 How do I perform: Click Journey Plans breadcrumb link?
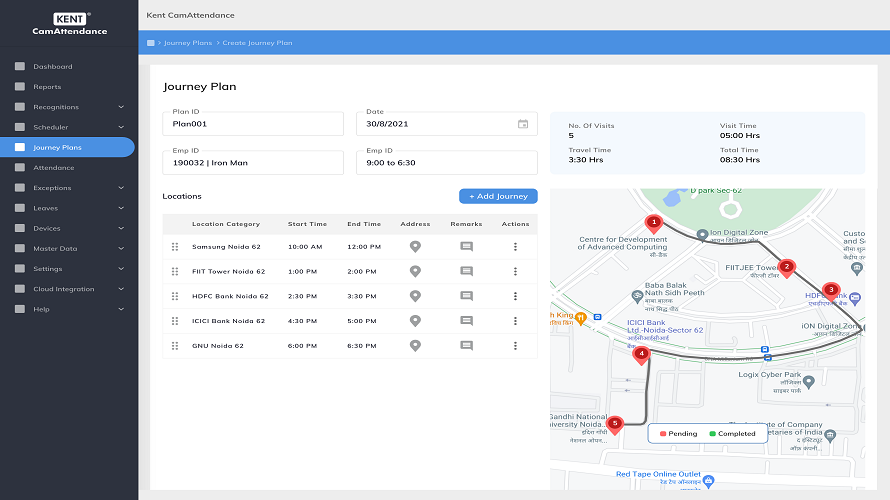(x=186, y=43)
